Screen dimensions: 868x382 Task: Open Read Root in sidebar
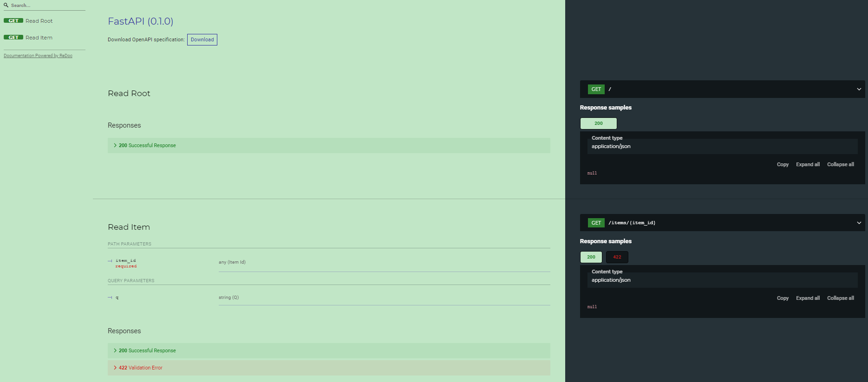[39, 21]
